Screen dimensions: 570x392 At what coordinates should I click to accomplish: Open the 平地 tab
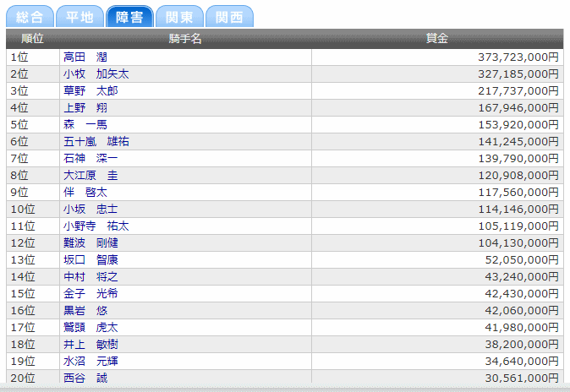click(79, 17)
